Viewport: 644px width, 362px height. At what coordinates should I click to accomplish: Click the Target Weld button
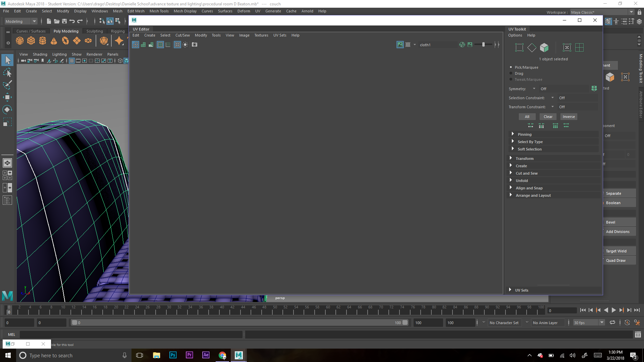(x=616, y=251)
